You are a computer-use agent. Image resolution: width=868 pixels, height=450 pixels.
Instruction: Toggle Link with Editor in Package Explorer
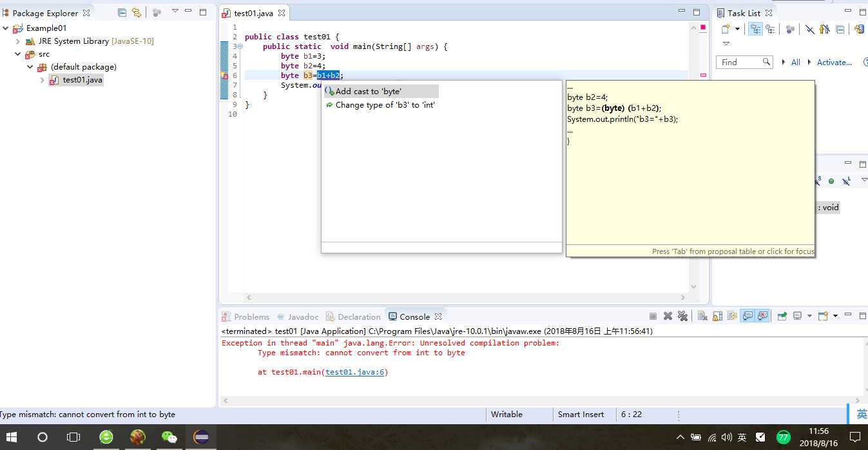click(x=136, y=12)
